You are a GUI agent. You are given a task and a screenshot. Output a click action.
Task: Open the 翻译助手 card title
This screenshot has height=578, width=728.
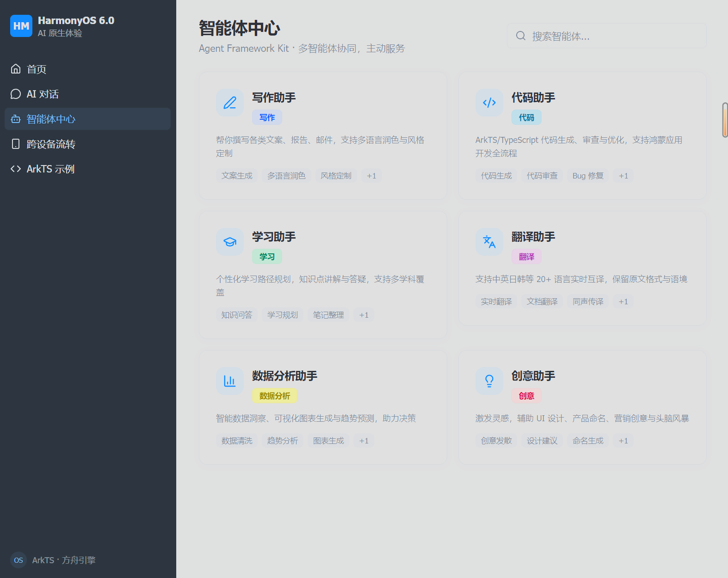(x=533, y=237)
